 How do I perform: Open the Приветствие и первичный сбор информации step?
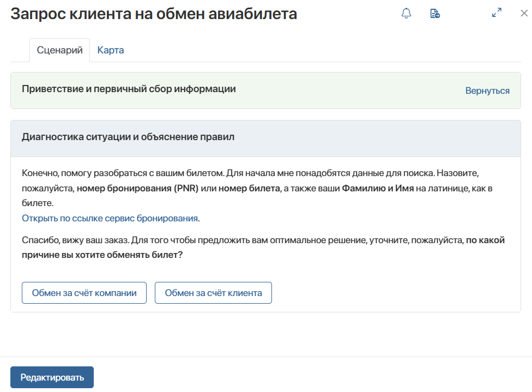[x=129, y=89]
